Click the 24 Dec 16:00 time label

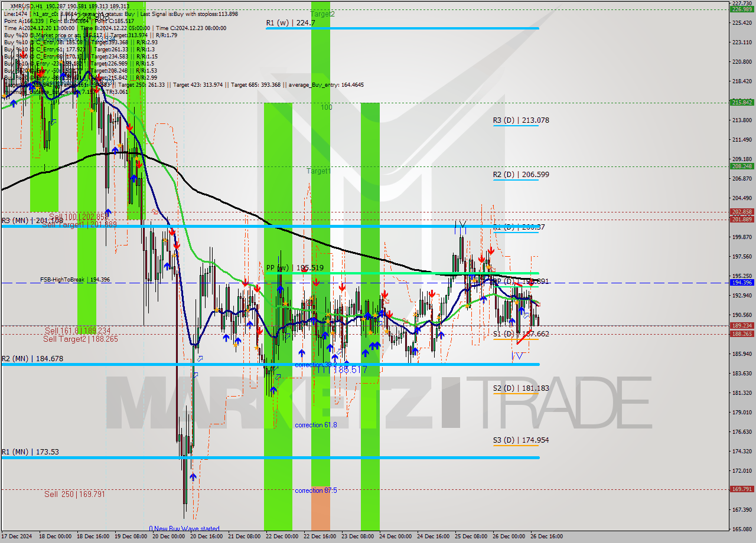434,537
